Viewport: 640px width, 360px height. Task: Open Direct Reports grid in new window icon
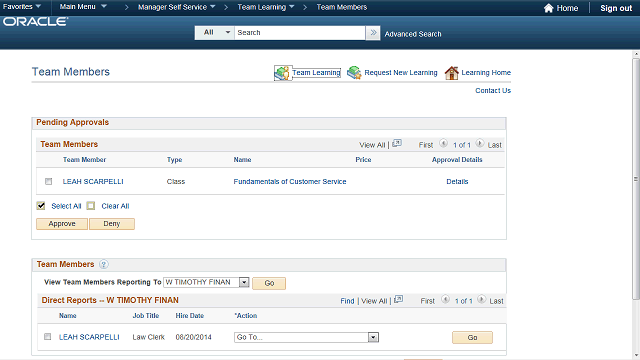pos(399,300)
